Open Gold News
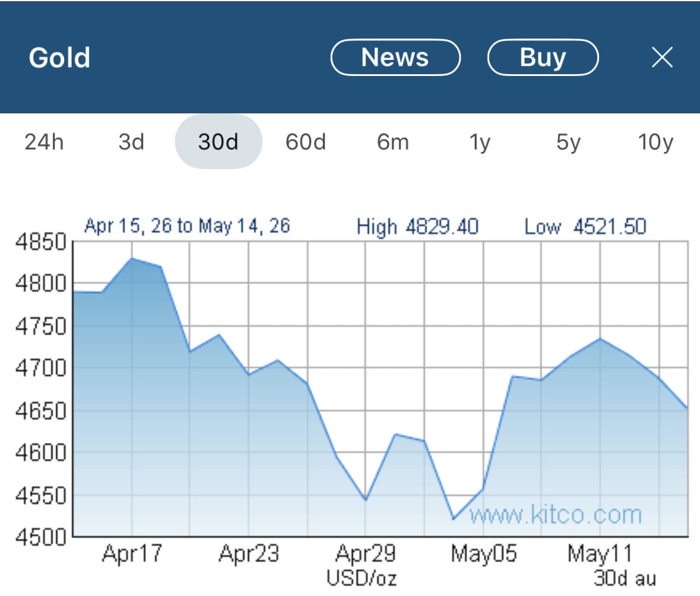Viewport: 700px width, 596px height. click(395, 58)
